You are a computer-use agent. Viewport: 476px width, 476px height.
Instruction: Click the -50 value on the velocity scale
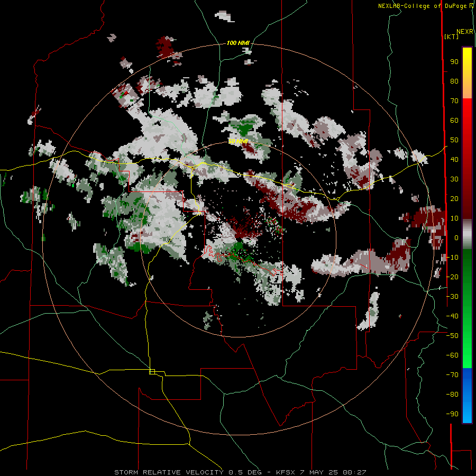click(452, 336)
